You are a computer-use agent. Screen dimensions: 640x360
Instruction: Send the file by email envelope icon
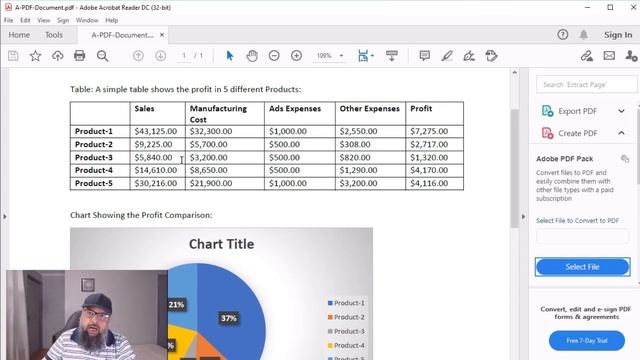tap(609, 56)
